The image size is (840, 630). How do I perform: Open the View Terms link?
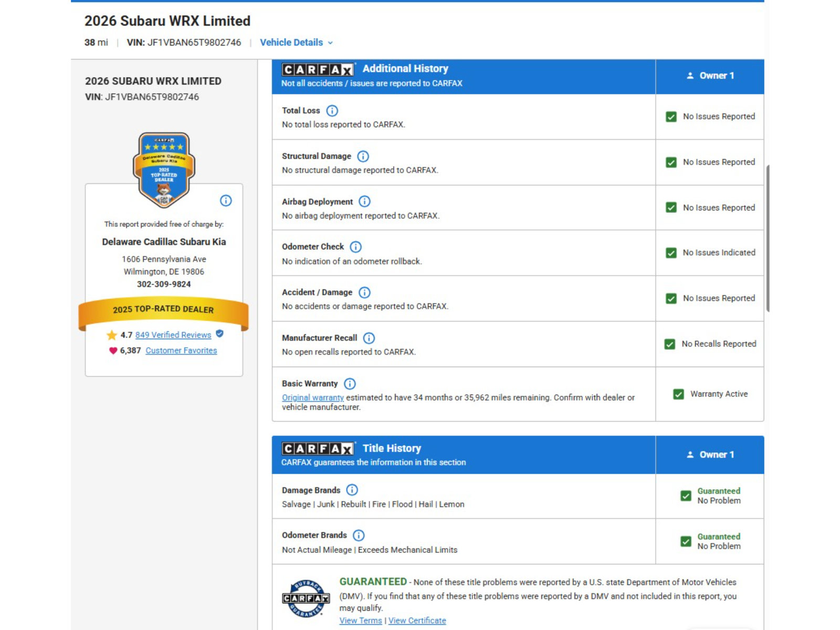[x=361, y=621]
